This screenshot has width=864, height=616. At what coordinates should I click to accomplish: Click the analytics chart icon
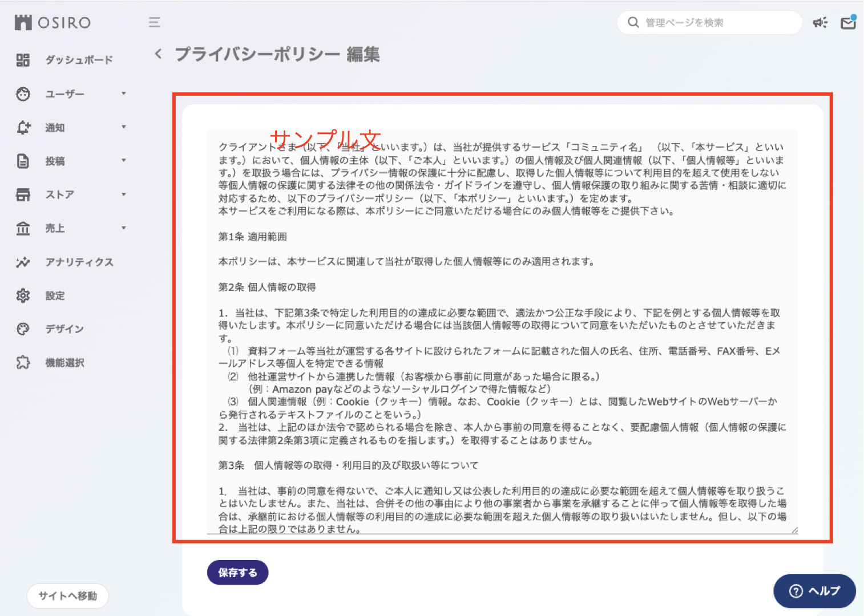23,262
